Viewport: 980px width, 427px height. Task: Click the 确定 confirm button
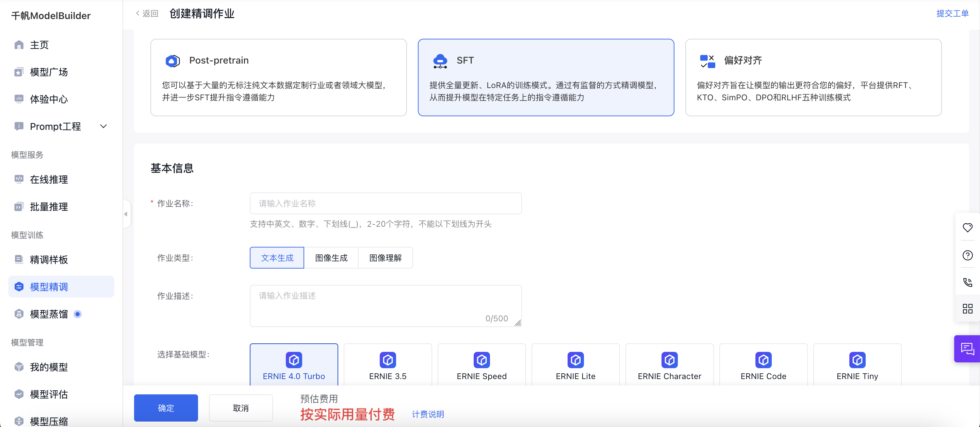166,408
